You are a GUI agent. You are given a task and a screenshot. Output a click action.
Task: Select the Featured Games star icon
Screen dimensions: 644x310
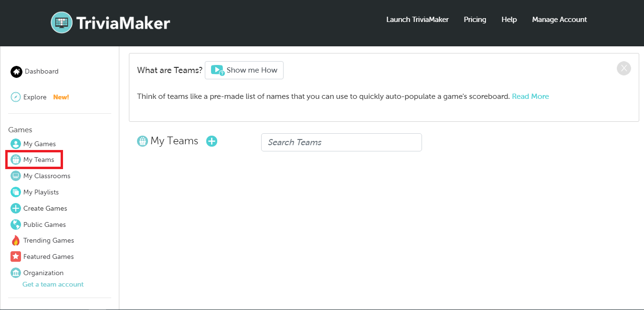[16, 257]
